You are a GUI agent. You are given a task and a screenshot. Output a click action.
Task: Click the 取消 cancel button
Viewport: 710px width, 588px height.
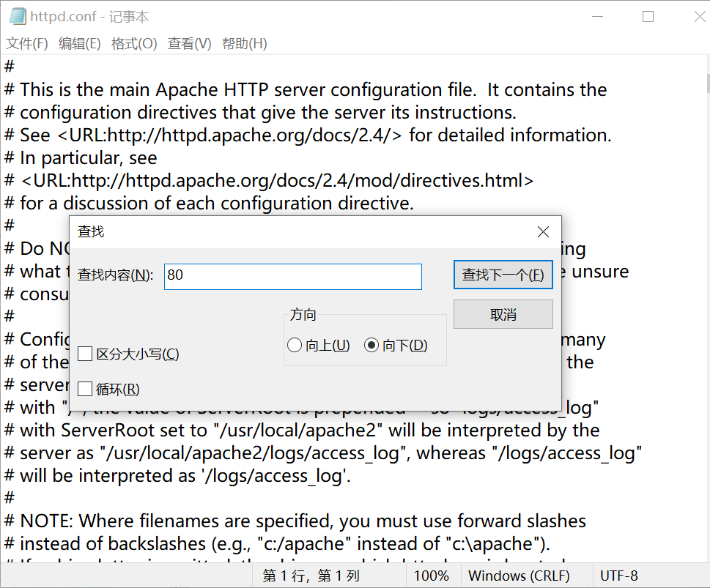click(503, 313)
